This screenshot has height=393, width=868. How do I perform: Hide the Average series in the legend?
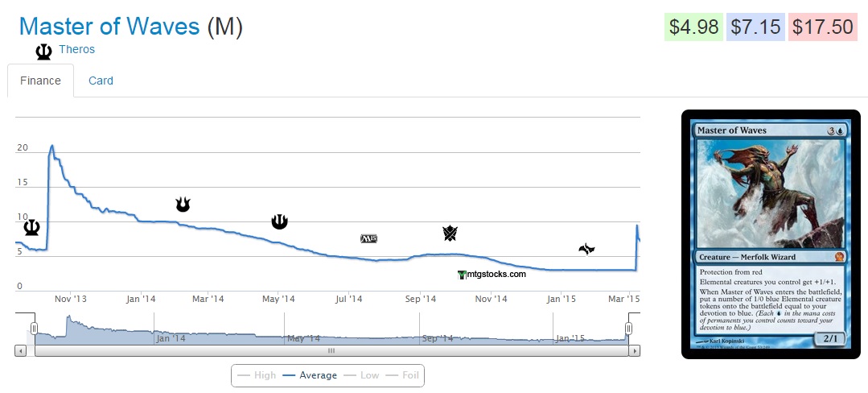[x=310, y=375]
